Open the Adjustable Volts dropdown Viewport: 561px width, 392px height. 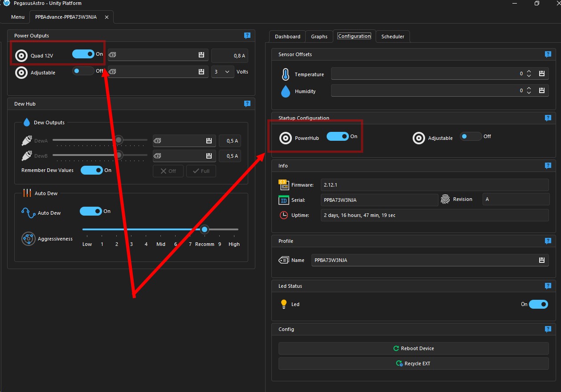(x=223, y=72)
